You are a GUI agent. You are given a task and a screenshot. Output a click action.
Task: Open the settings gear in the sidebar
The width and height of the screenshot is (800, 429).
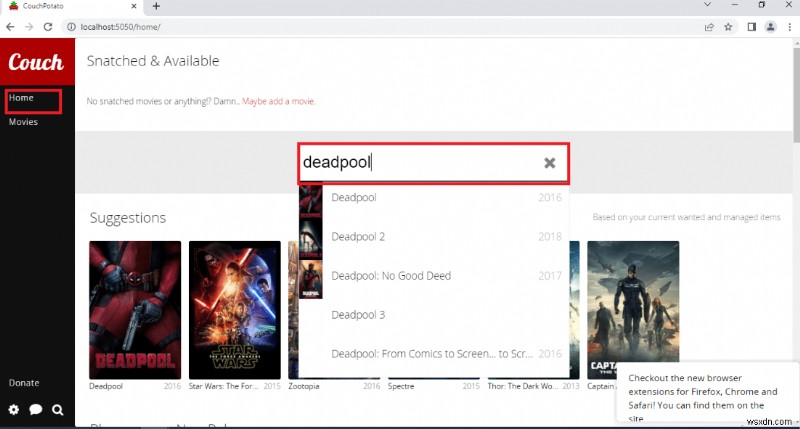click(x=14, y=410)
